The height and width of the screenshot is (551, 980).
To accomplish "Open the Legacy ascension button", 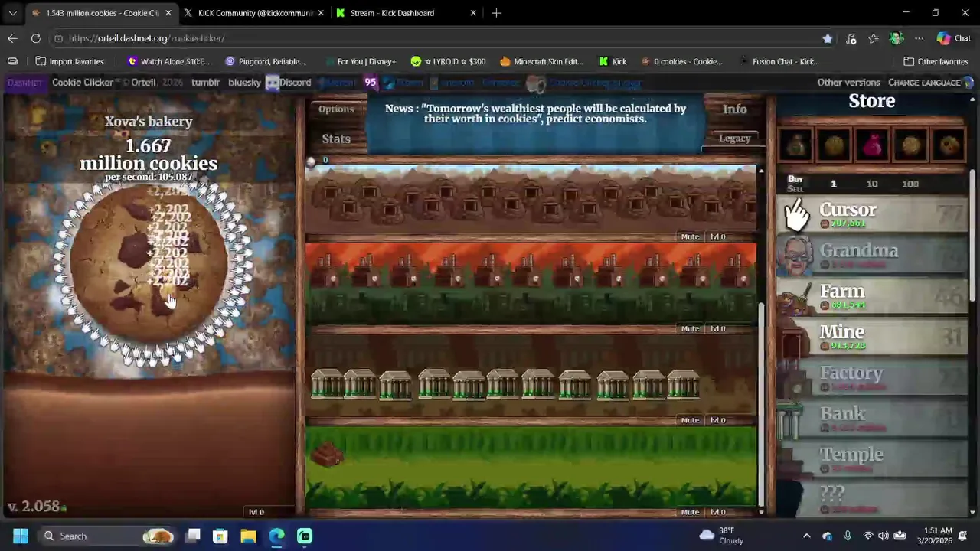I will pos(735,139).
